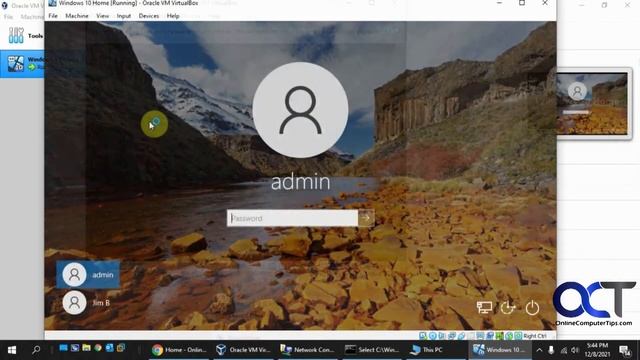Open the Input menu of the VM window

[124, 16]
